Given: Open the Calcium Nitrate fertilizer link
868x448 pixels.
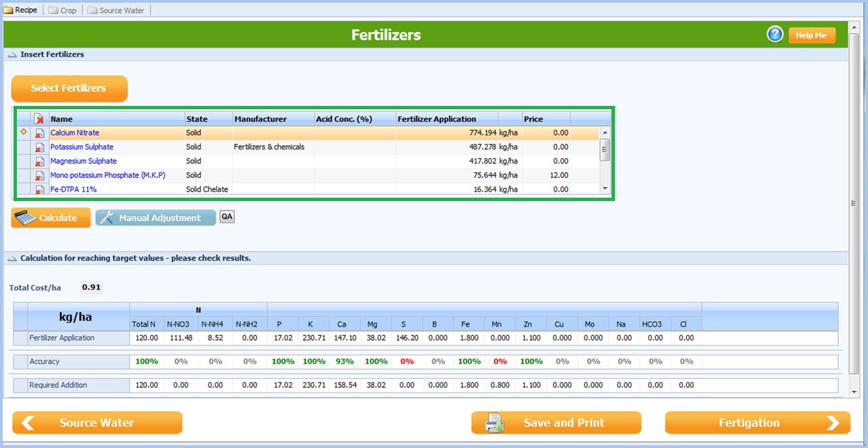Looking at the screenshot, I should (75, 133).
